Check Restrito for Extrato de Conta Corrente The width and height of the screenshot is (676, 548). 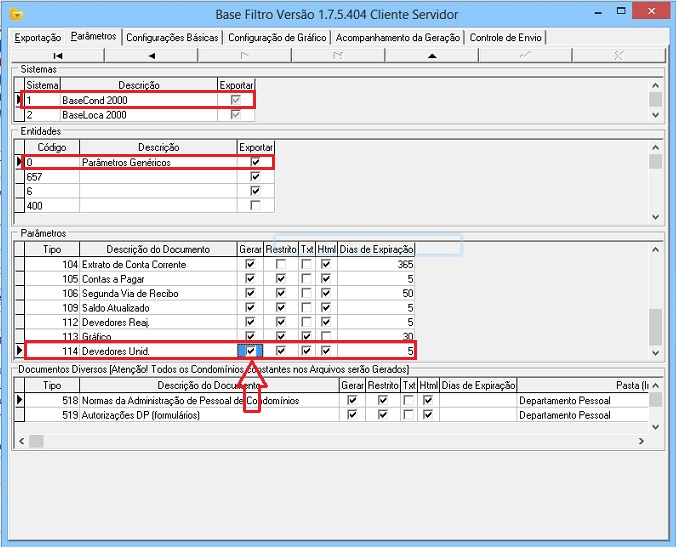(x=280, y=264)
